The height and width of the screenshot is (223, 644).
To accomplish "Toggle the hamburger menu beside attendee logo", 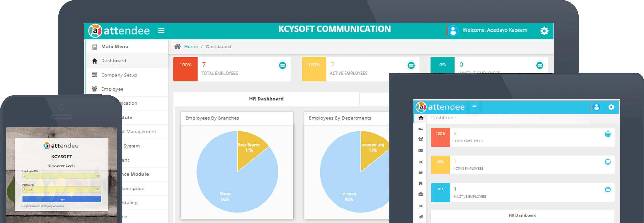I will [161, 30].
